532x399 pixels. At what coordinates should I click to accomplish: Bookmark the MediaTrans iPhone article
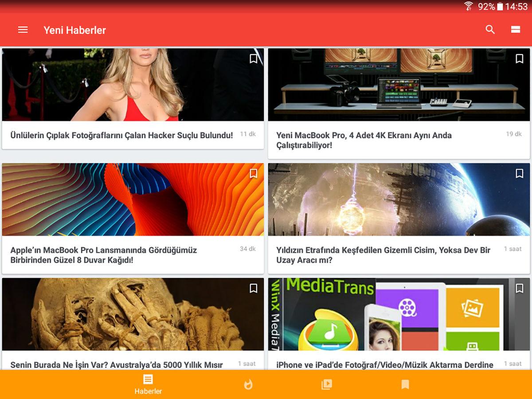click(519, 289)
